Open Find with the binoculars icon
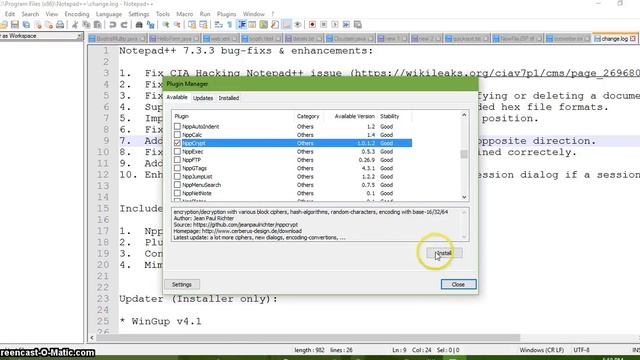640x360 pixels. tap(139, 25)
